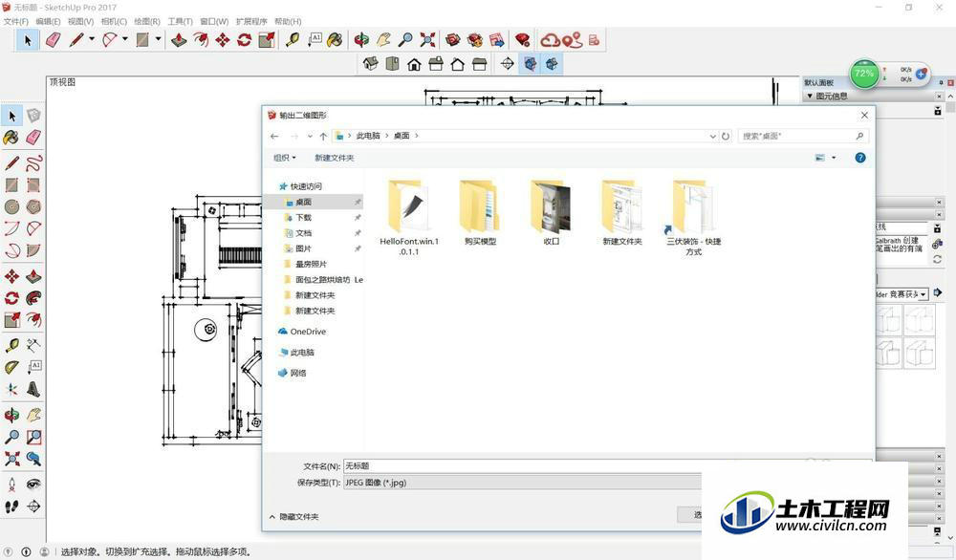This screenshot has width=956, height=560.
Task: Open the arc tool dropdown arrow
Action: 125,39
